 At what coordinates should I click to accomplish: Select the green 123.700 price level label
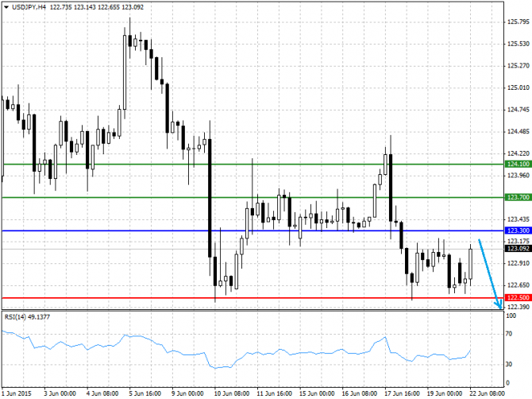click(518, 197)
